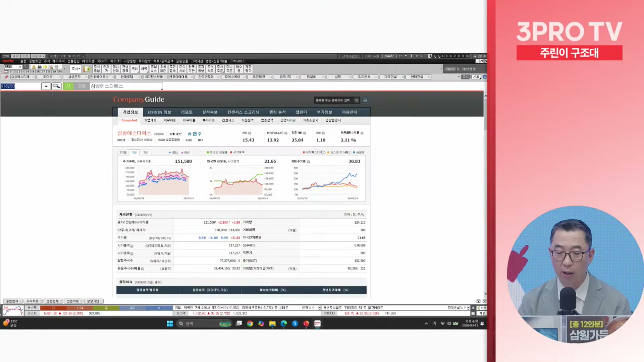This screenshot has height=362, width=644.
Task: Type in the CompanyGuide stock search field
Action: pyautogui.click(x=333, y=100)
